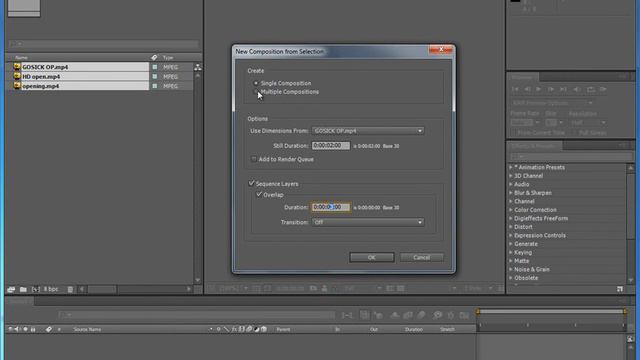
Task: Open the Graph Editor in the timeline
Action: tap(464, 315)
